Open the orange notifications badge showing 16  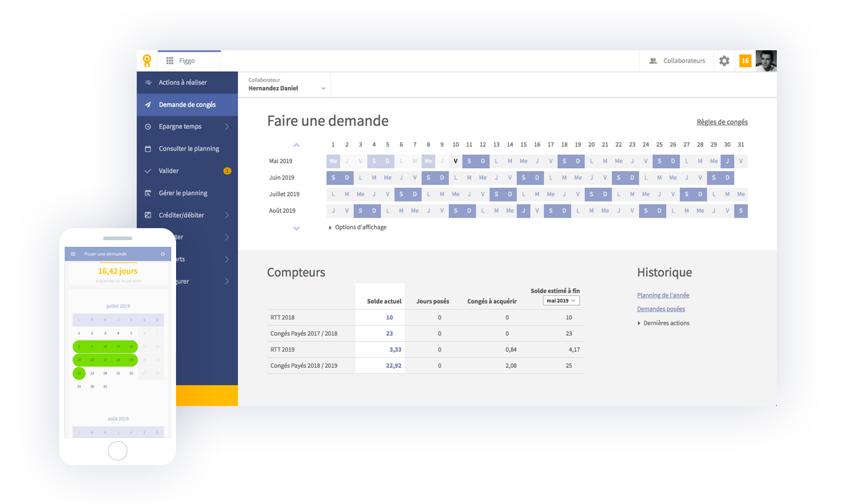click(x=745, y=61)
